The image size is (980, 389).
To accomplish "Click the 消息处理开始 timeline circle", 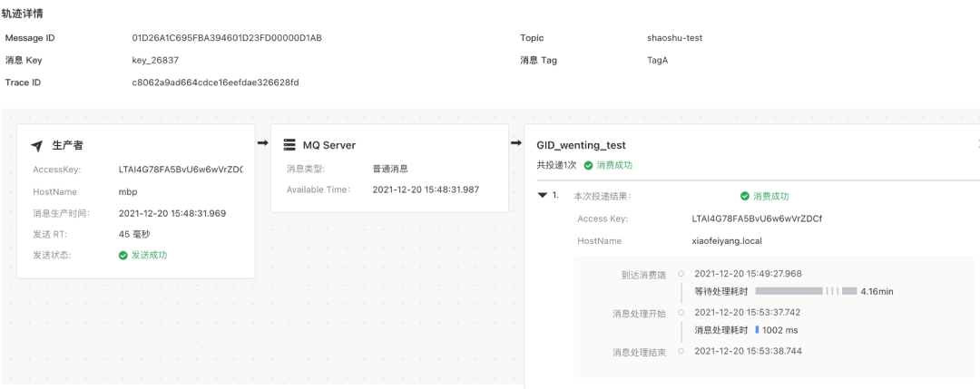I will tap(681, 312).
